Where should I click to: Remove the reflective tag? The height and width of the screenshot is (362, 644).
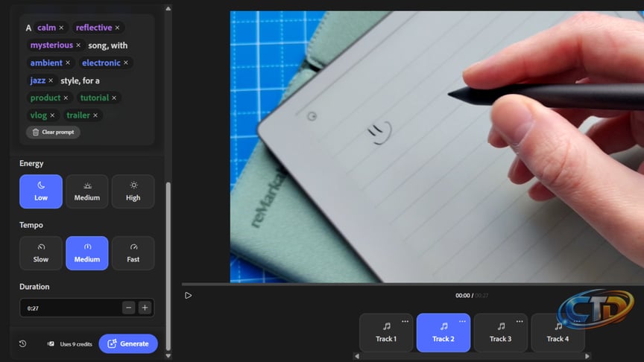(117, 28)
